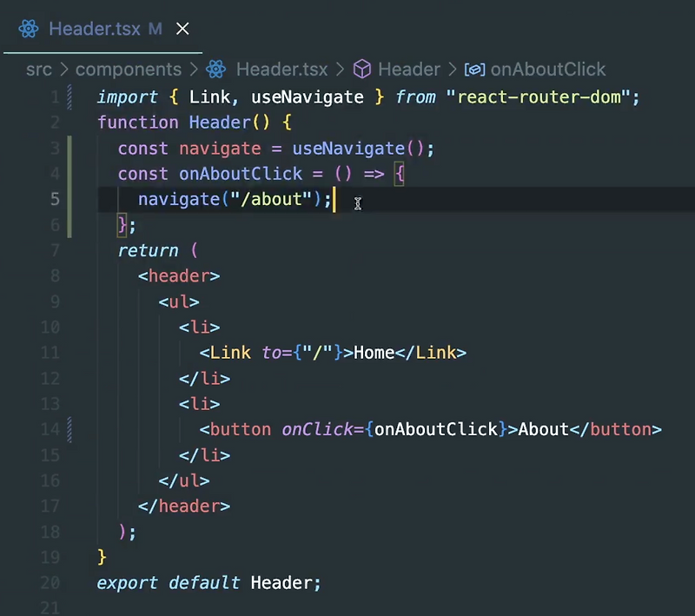Toggle a breakpoint on line 10

(x=35, y=327)
